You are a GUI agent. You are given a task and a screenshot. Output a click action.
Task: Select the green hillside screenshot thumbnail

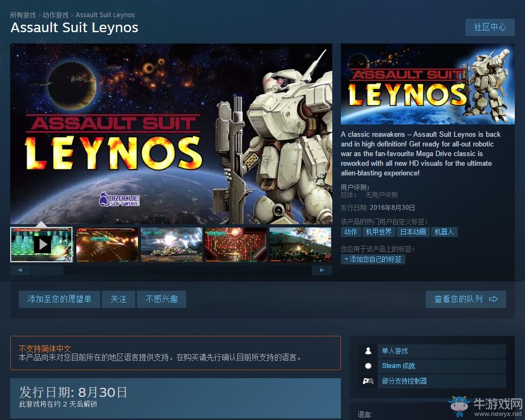tap(300, 245)
